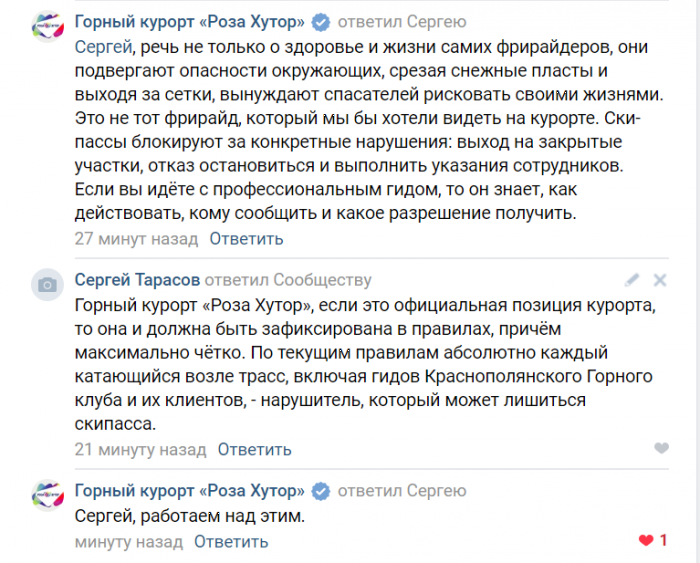Open last Горный курорт «Роза Хутор» author link

(190, 491)
